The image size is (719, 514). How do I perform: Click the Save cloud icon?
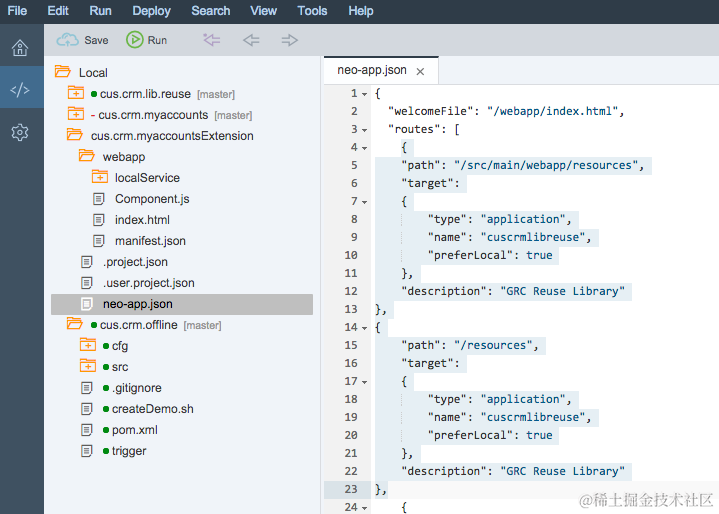coord(67,40)
